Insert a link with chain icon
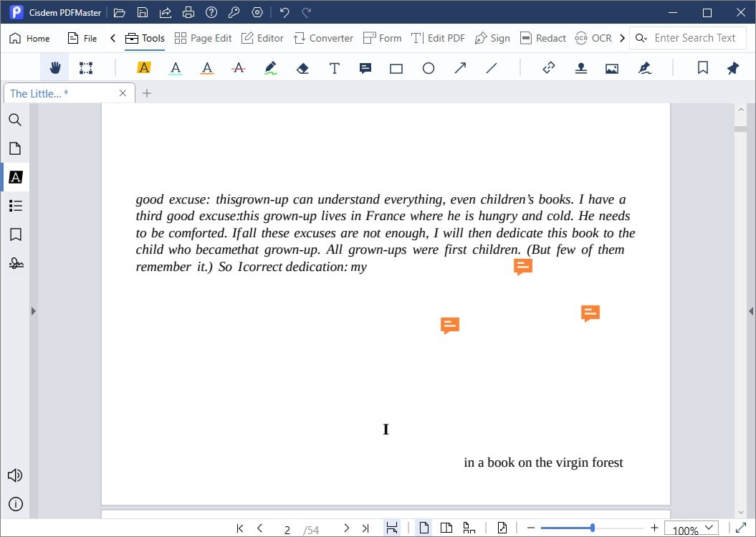 coord(549,68)
